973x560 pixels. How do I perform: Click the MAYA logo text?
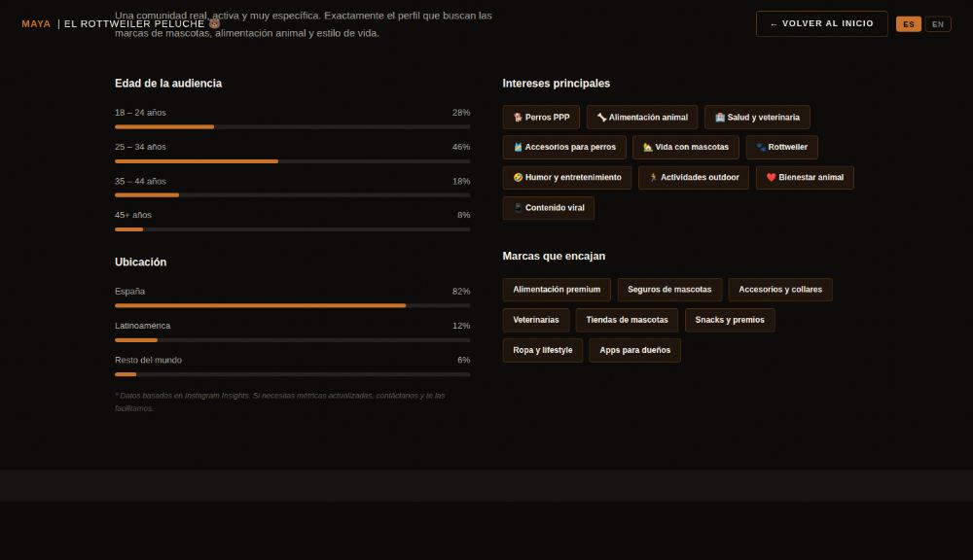[x=36, y=23]
